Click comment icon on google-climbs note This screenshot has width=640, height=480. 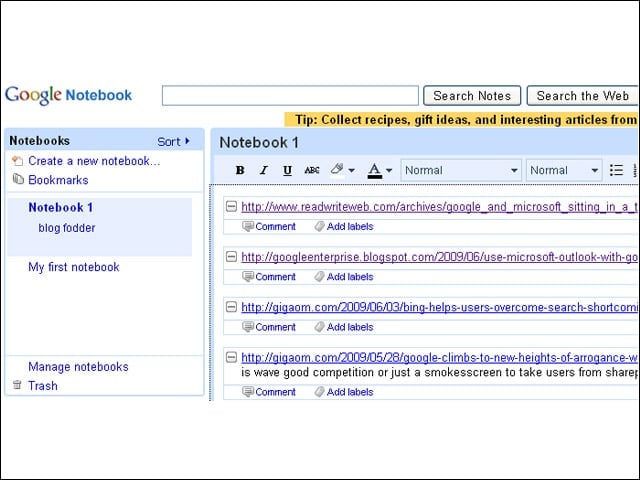pos(248,391)
